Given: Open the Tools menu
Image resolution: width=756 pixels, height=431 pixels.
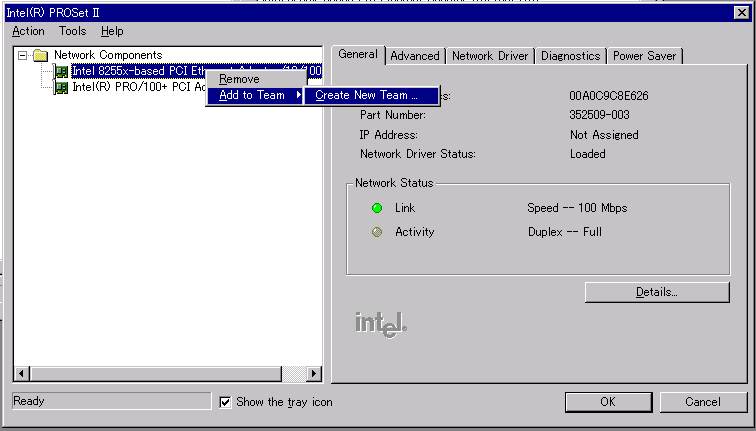Looking at the screenshot, I should tap(72, 31).
